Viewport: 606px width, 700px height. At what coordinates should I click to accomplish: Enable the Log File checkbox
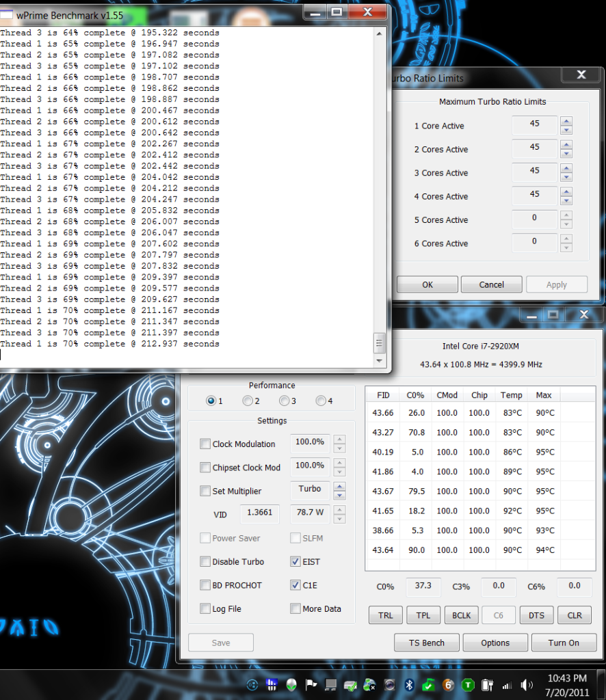click(205, 608)
